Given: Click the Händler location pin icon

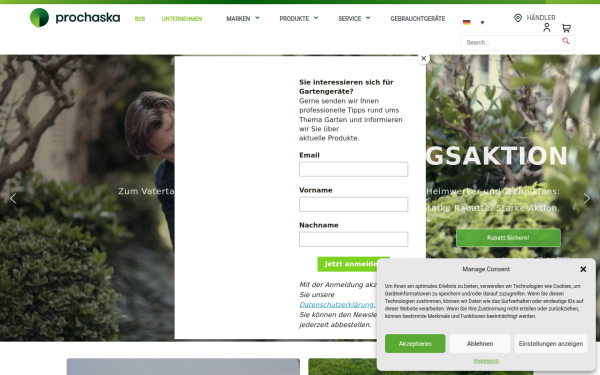Looking at the screenshot, I should tap(518, 18).
